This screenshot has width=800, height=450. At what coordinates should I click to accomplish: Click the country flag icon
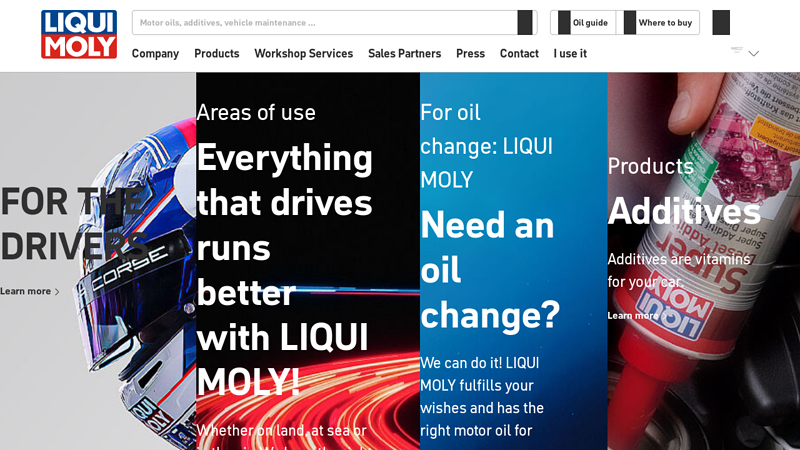[736, 50]
